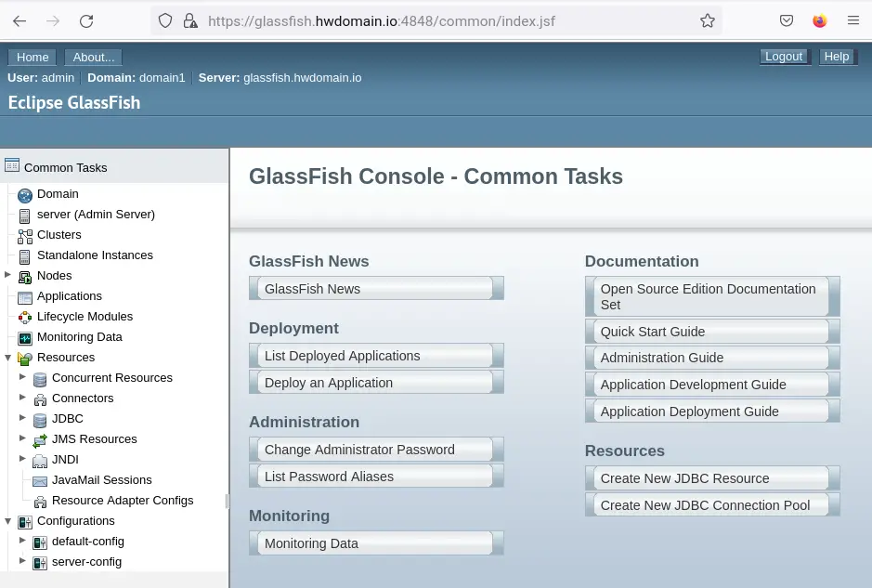Click the JavaMail Sessions envelope icon
This screenshot has height=588, width=872.
click(40, 481)
